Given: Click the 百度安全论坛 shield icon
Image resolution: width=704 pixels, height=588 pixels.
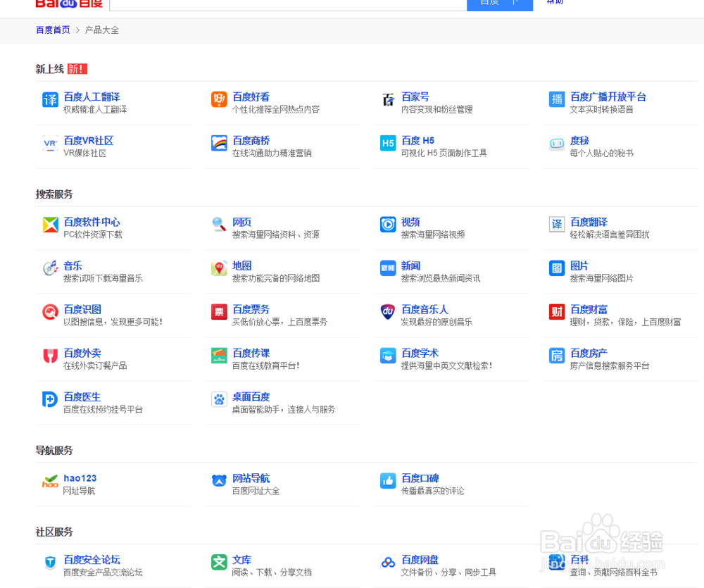Looking at the screenshot, I should (x=50, y=563).
